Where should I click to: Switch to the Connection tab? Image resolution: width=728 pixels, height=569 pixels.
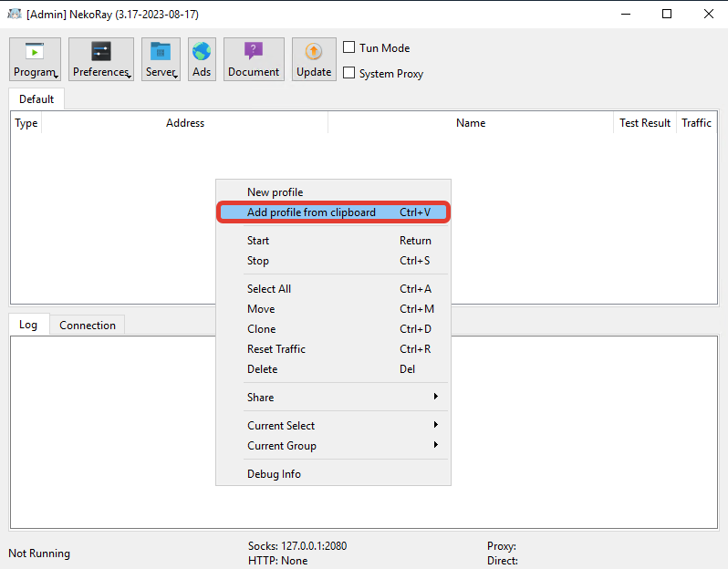click(88, 325)
